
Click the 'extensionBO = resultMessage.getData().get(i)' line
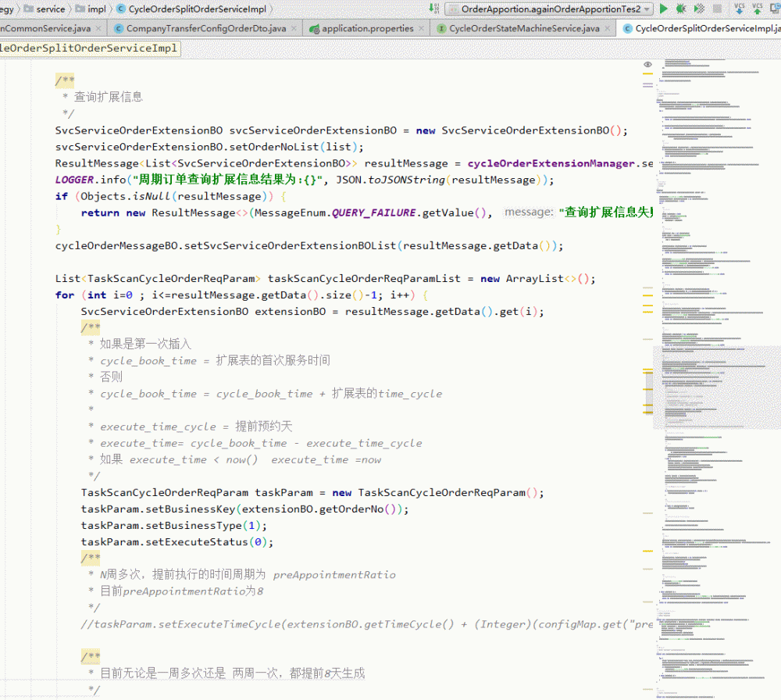point(312,312)
